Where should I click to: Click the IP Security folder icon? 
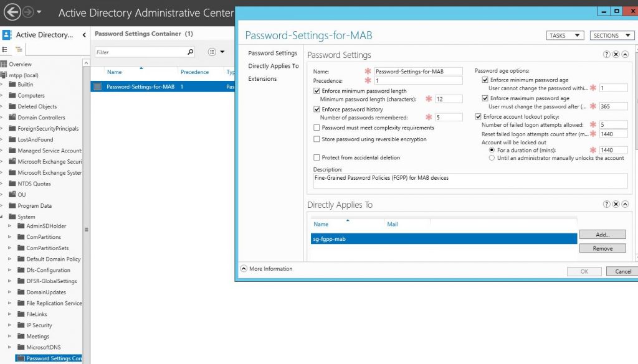click(21, 325)
